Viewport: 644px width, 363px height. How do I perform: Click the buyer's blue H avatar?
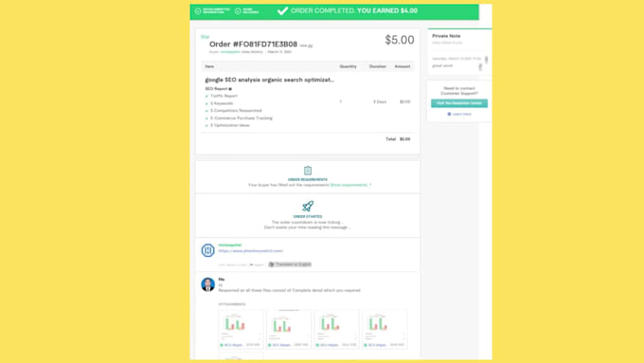(x=207, y=250)
